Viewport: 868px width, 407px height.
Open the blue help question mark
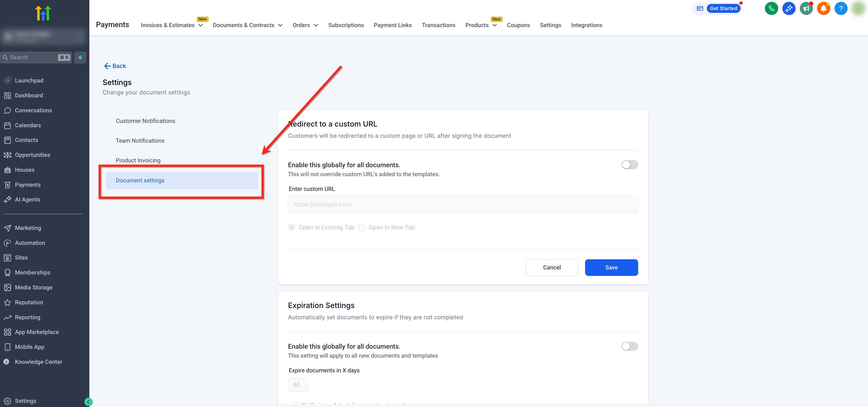[840, 8]
